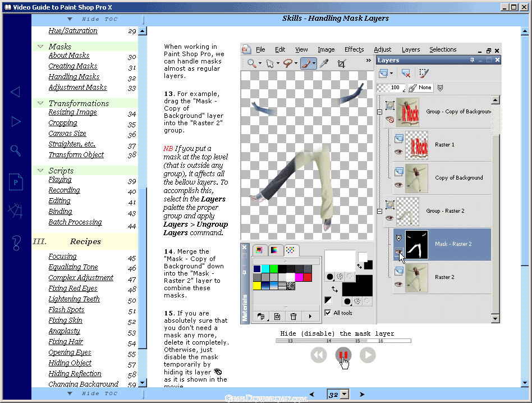Toggle visibility of Copy of Background layer
This screenshot has height=403, width=532.
[x=398, y=185]
